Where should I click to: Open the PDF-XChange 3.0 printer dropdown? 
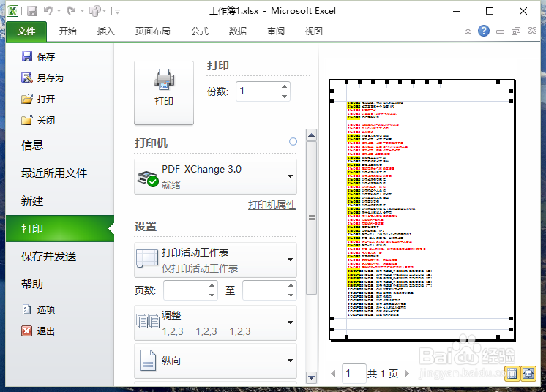pos(215,177)
